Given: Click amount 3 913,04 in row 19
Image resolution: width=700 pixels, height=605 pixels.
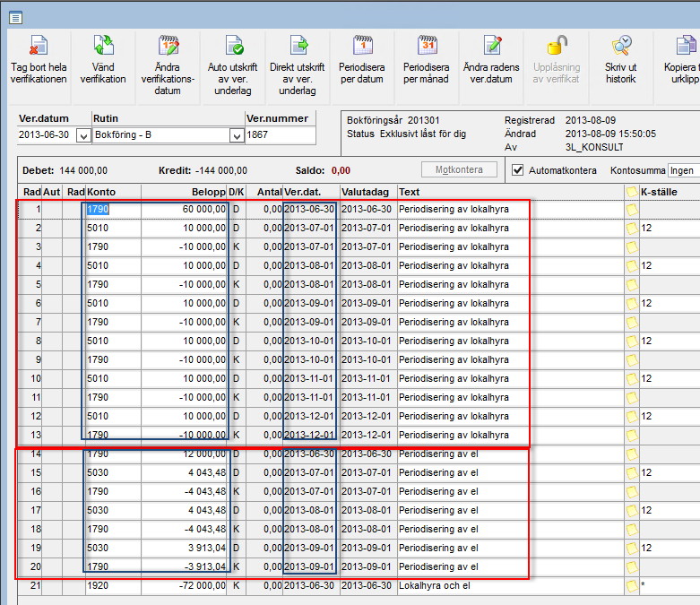Looking at the screenshot, I should point(184,549).
